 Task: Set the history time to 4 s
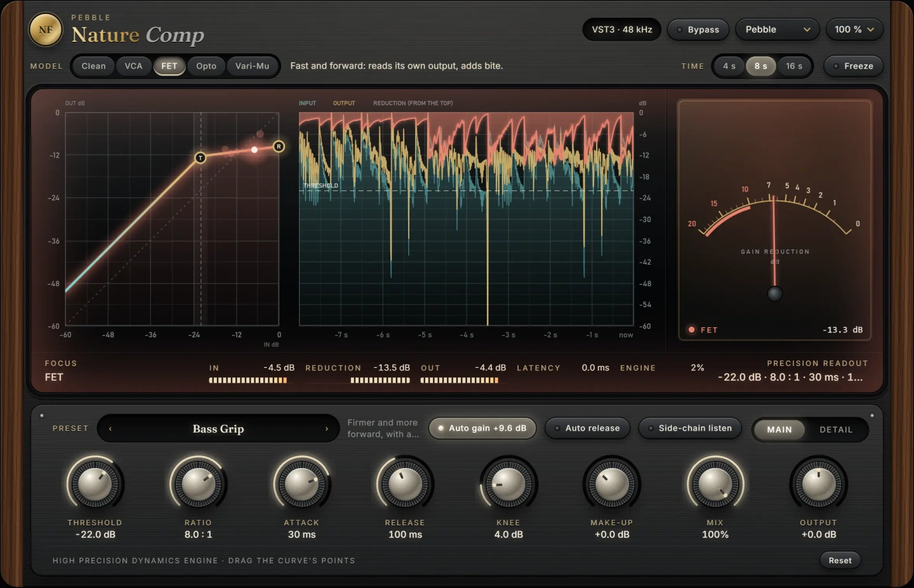pyautogui.click(x=729, y=66)
